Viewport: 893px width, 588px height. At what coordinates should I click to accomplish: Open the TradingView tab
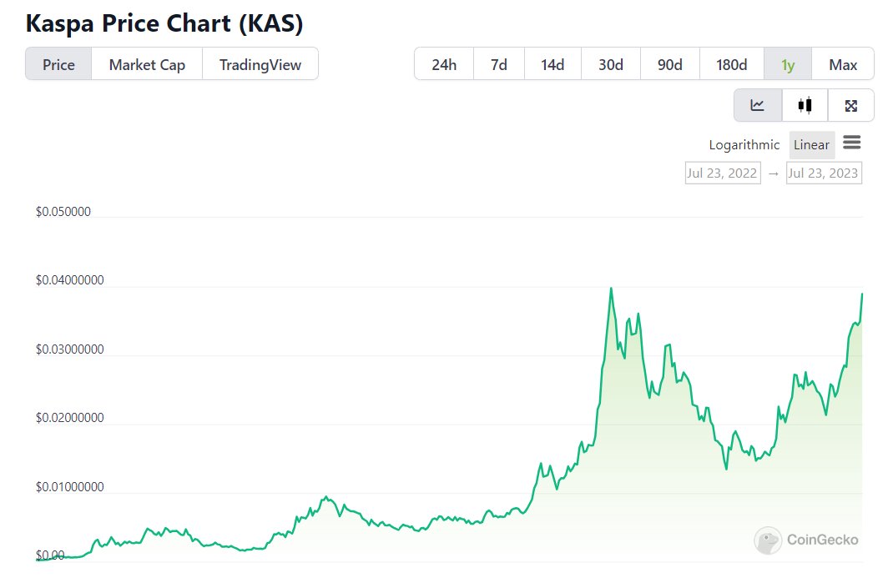tap(260, 64)
